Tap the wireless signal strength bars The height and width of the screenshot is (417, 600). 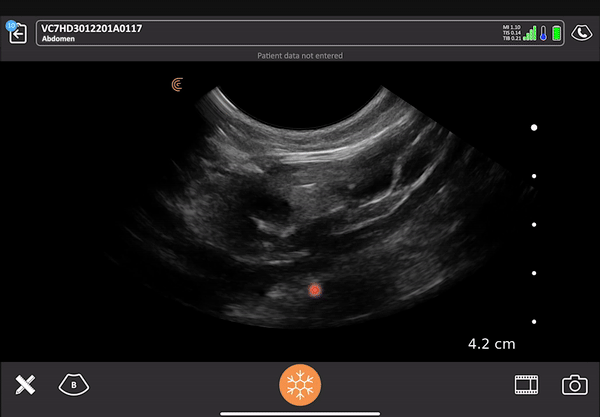[x=530, y=34]
